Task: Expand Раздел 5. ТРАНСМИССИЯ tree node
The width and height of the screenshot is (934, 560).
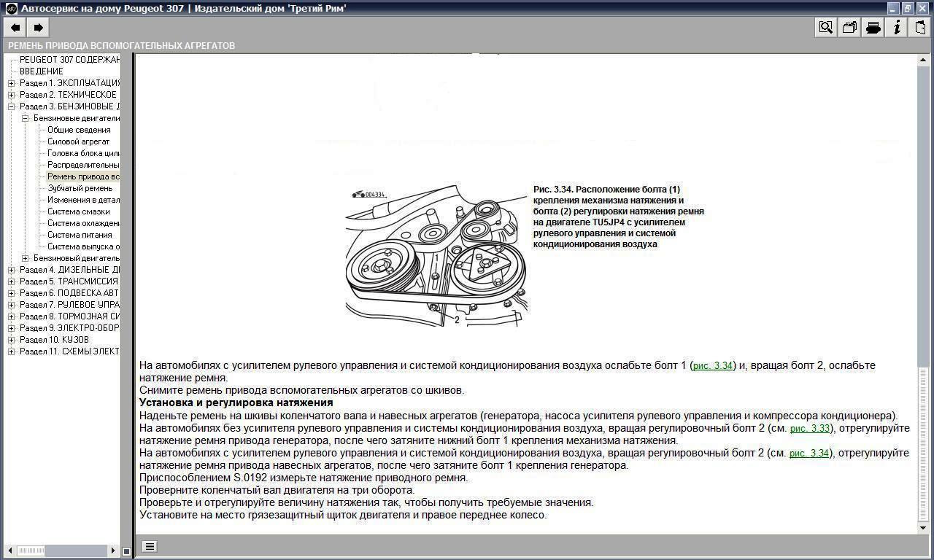Action: [11, 281]
